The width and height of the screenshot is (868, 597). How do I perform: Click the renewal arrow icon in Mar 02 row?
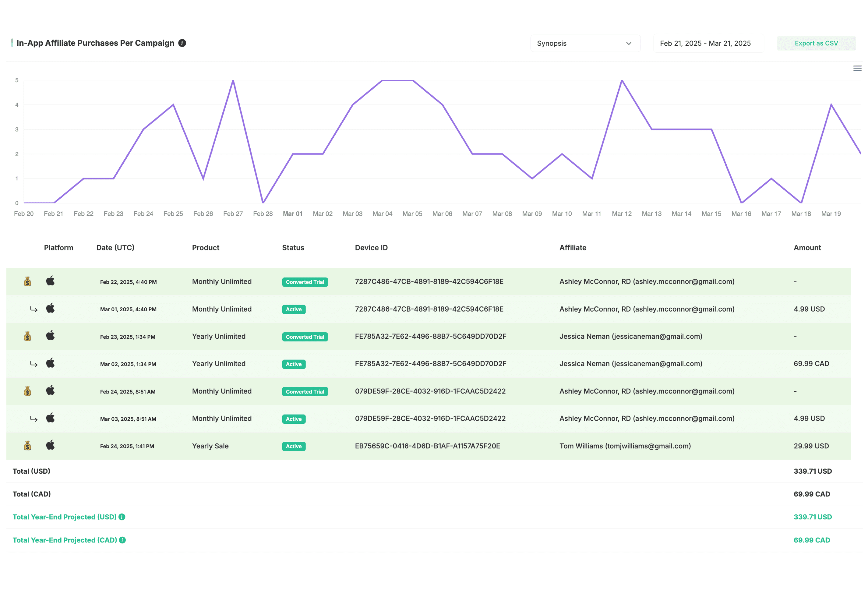pos(34,364)
